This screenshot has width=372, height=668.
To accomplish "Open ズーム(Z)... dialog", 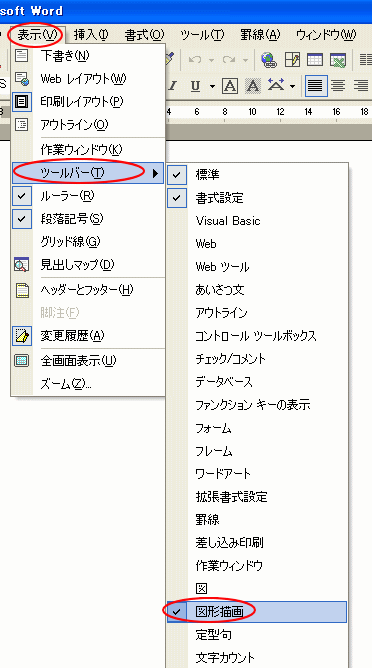I will [x=87, y=384].
